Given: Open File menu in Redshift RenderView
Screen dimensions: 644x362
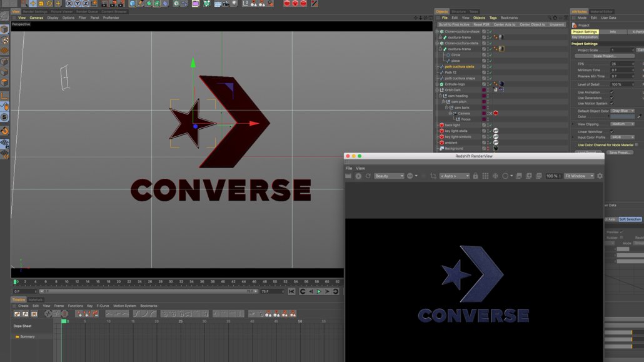Looking at the screenshot, I should pos(349,168).
